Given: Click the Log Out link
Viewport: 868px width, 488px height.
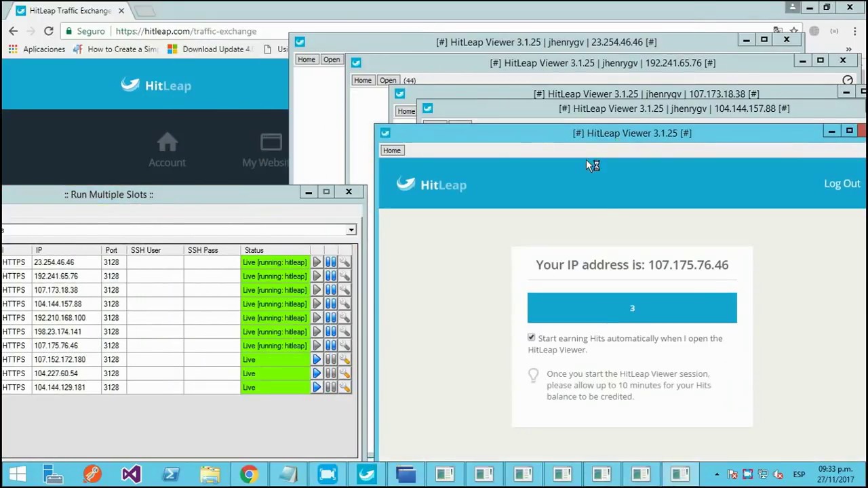Looking at the screenshot, I should pyautogui.click(x=842, y=184).
